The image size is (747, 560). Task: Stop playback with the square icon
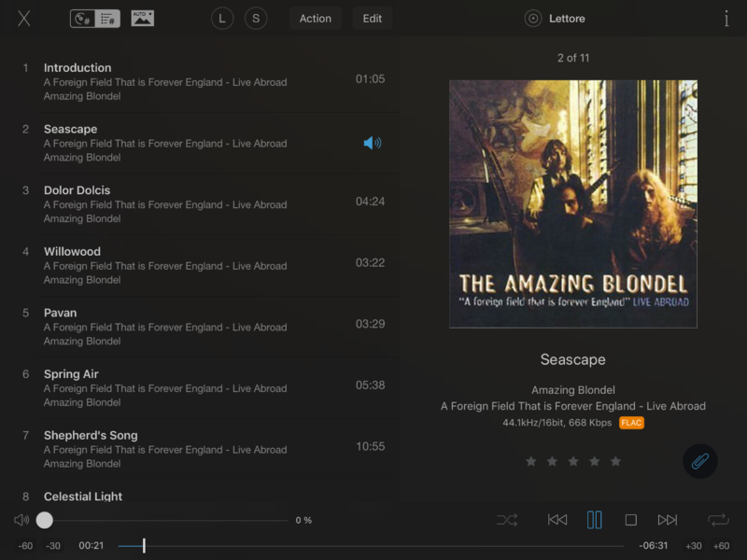(x=630, y=520)
